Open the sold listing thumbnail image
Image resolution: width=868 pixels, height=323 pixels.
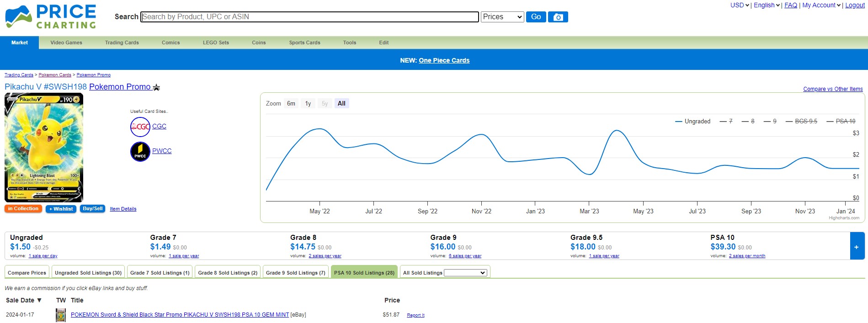(x=60, y=315)
